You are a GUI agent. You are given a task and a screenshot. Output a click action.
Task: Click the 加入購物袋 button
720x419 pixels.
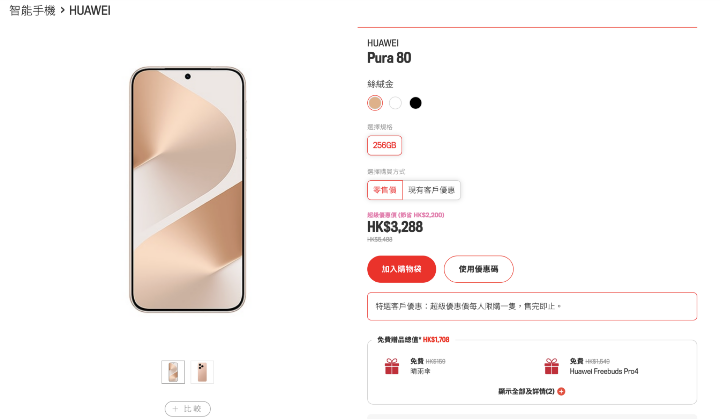click(x=401, y=269)
